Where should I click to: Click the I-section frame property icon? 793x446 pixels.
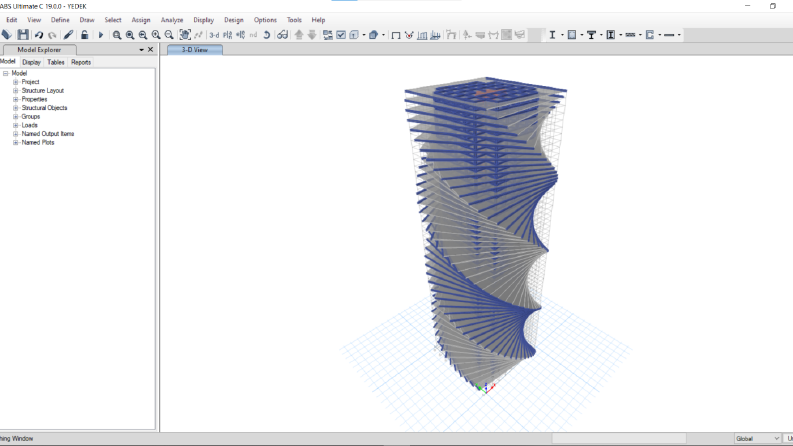[552, 35]
